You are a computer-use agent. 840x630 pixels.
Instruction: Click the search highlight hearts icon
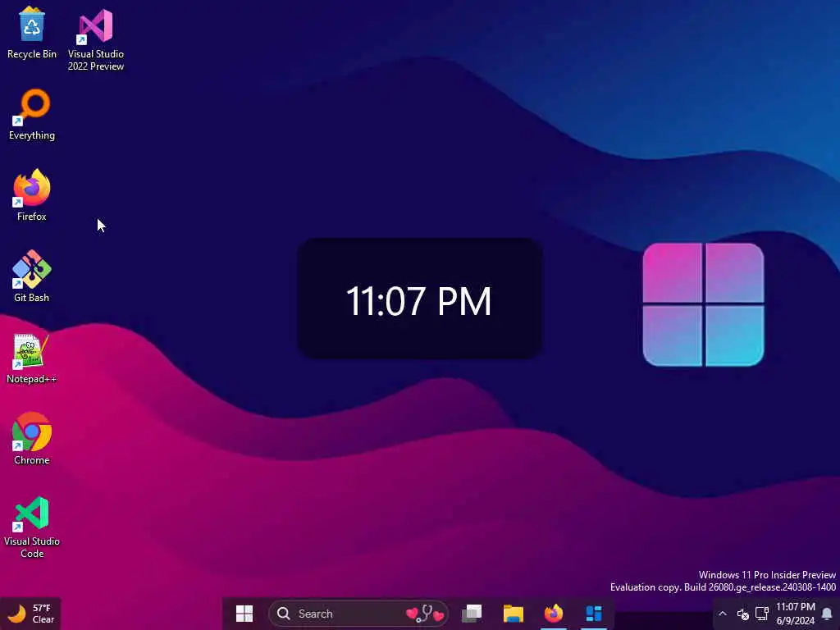click(426, 614)
